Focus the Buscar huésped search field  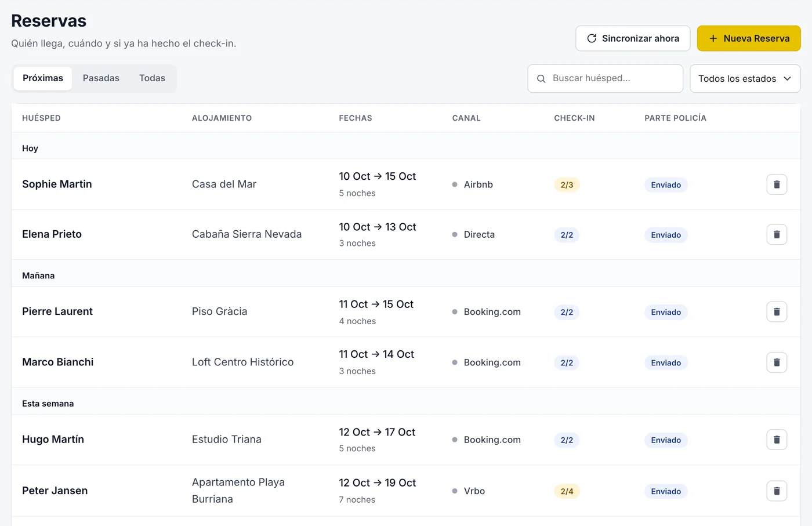pos(605,78)
